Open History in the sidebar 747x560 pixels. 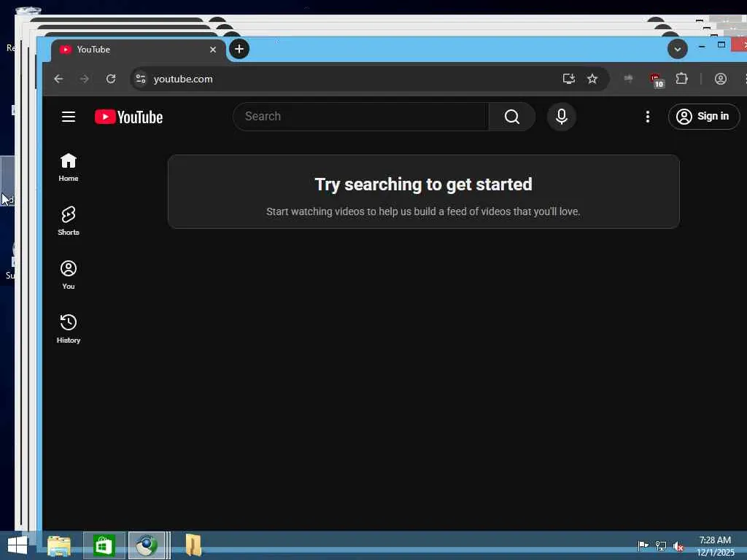click(68, 329)
